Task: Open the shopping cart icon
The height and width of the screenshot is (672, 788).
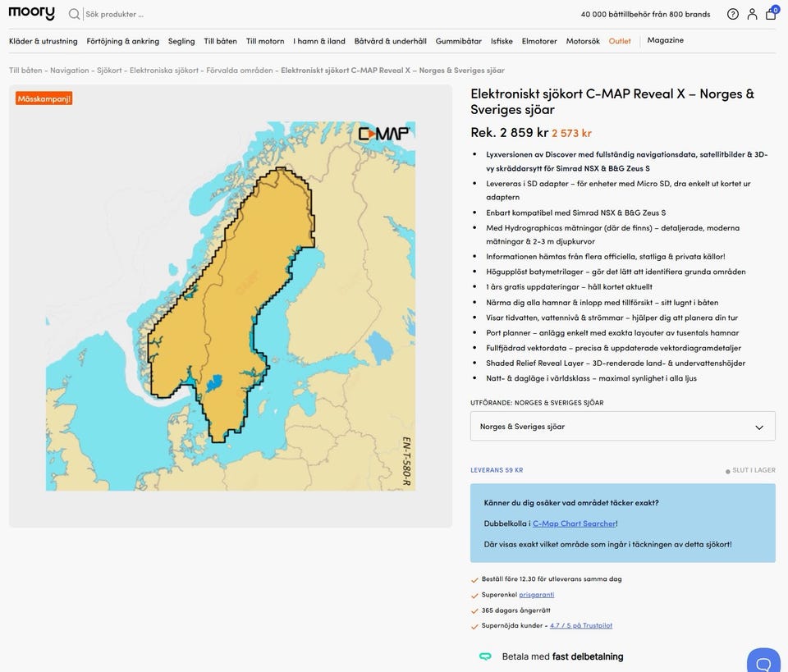Action: pyautogui.click(x=771, y=14)
